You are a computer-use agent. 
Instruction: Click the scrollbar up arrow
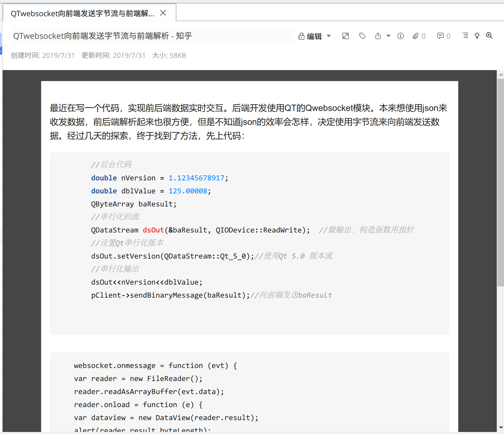tap(501, 75)
